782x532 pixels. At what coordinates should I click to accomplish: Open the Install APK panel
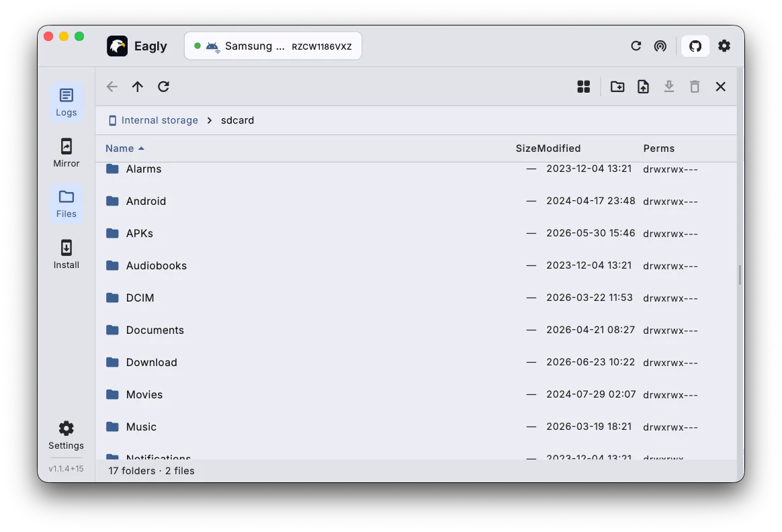(x=67, y=255)
